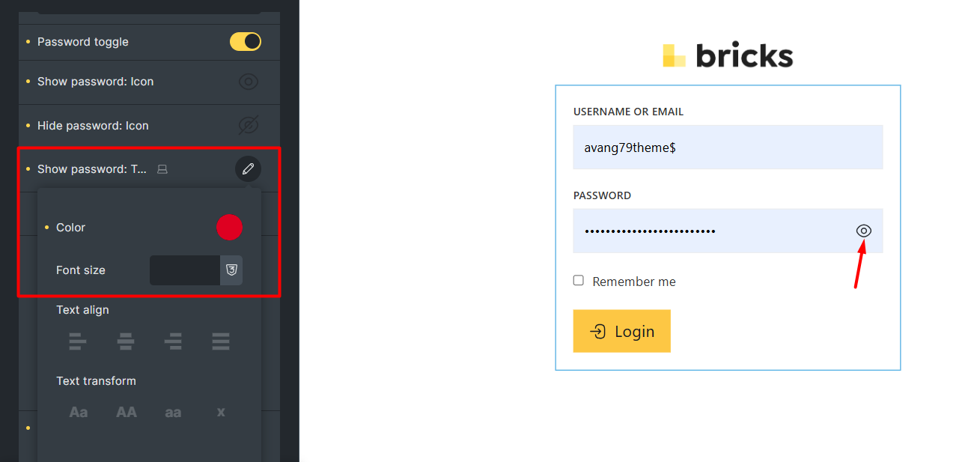Screen dimensions: 980x462
Task: Choose lowercase 'aa' text transform
Action: click(173, 412)
